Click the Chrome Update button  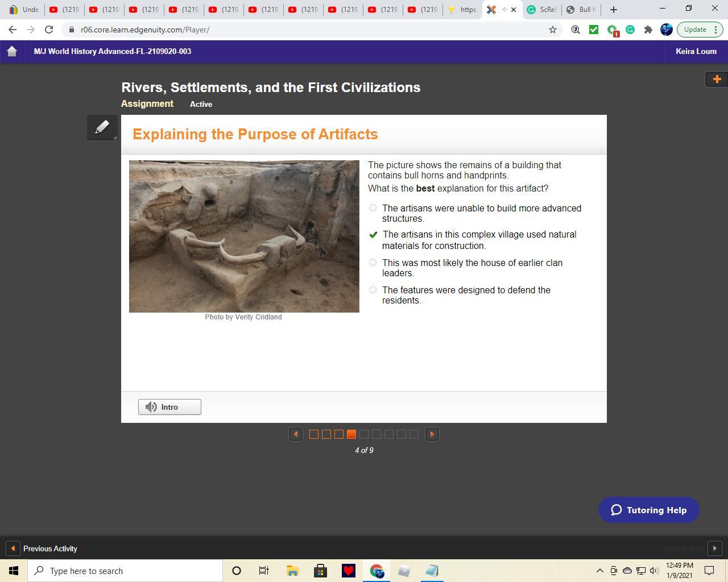(x=695, y=30)
